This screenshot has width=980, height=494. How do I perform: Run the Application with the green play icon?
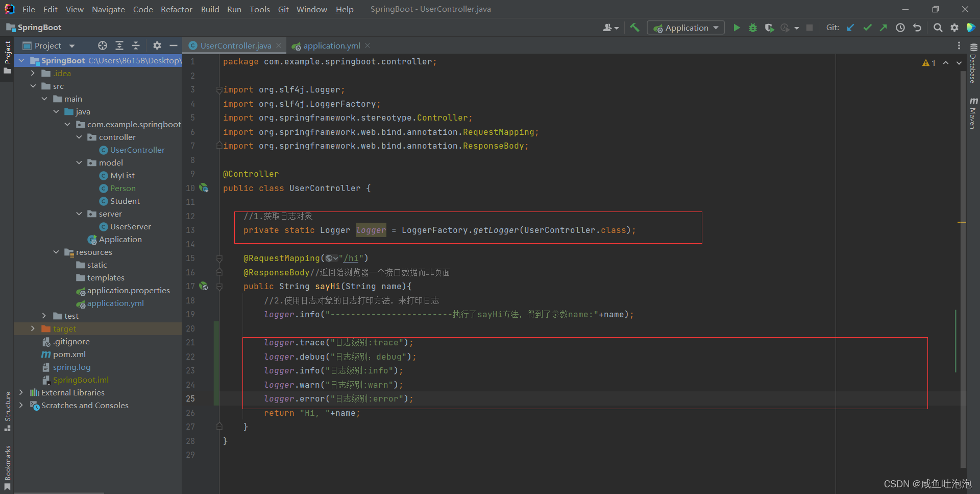coord(736,28)
